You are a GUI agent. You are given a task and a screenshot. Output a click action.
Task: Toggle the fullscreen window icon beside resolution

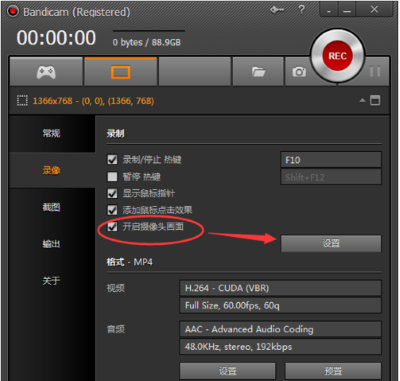[x=375, y=101]
